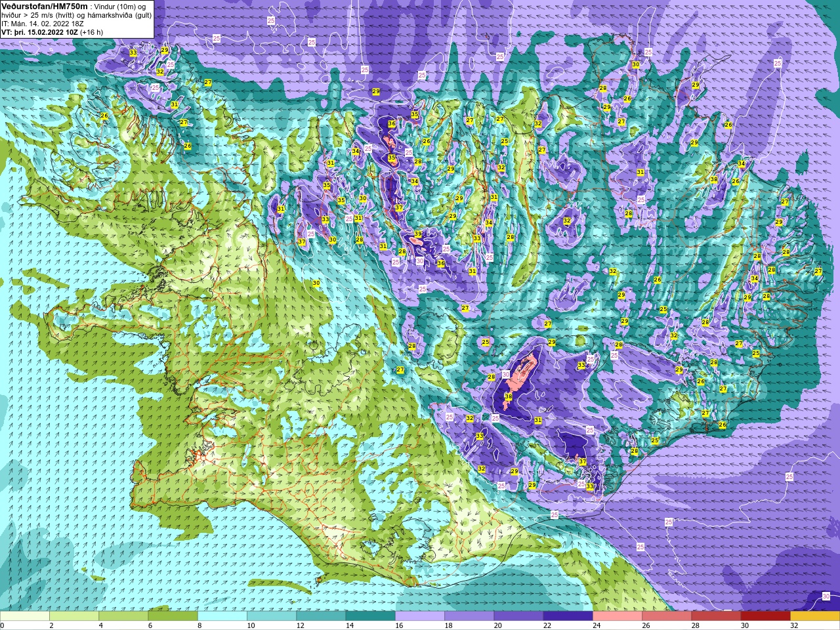Click the legend scale number 16
The width and height of the screenshot is (840, 630).
399,625
